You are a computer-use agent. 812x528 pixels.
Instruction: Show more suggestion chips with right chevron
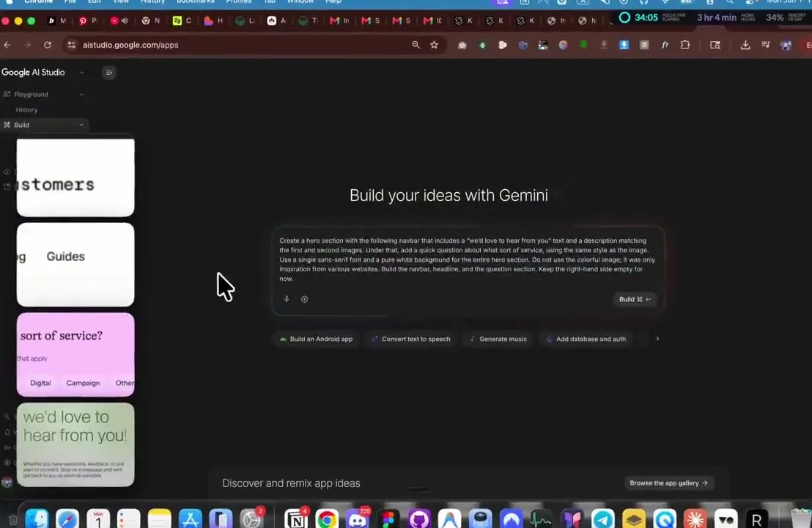[657, 339]
